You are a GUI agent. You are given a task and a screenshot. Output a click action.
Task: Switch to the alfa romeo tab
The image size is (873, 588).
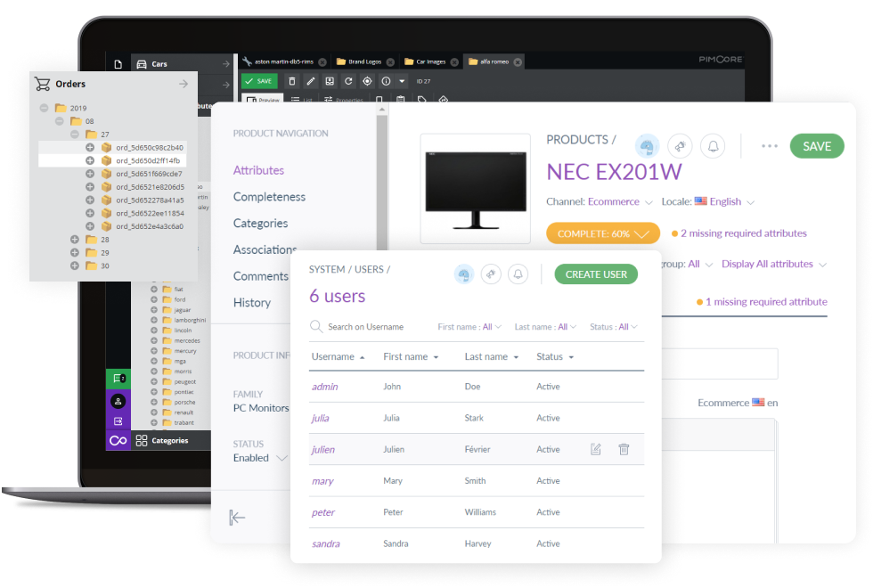click(x=494, y=61)
